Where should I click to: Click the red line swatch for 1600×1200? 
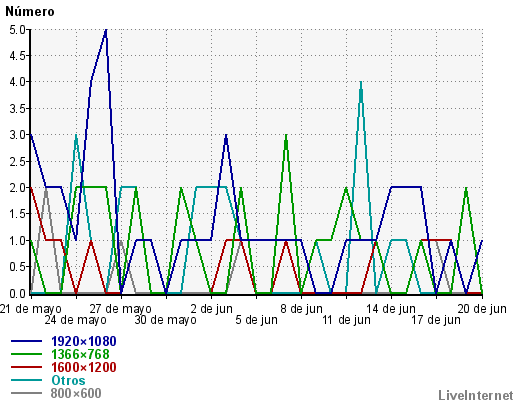click(x=26, y=367)
